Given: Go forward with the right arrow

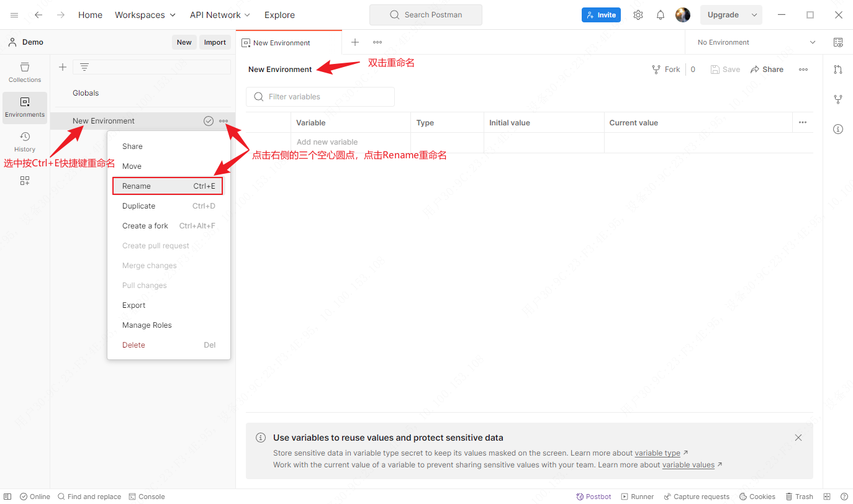Looking at the screenshot, I should pyautogui.click(x=60, y=15).
